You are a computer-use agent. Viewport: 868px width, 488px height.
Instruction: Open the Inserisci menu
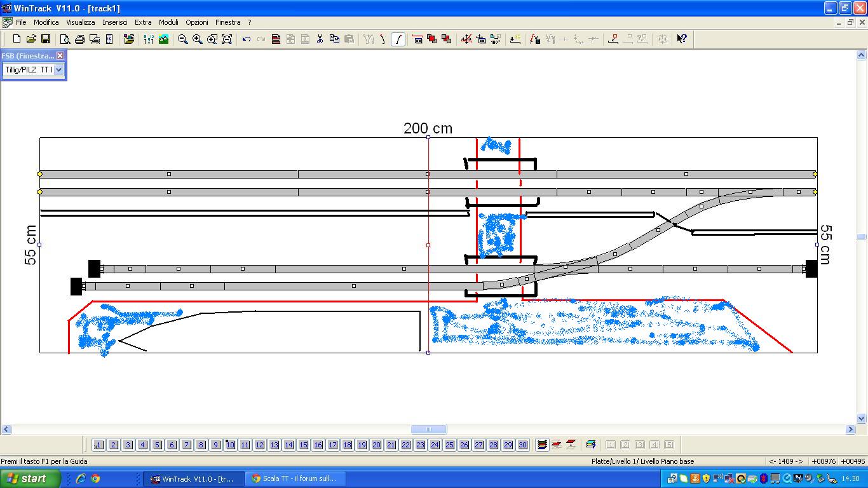click(115, 22)
